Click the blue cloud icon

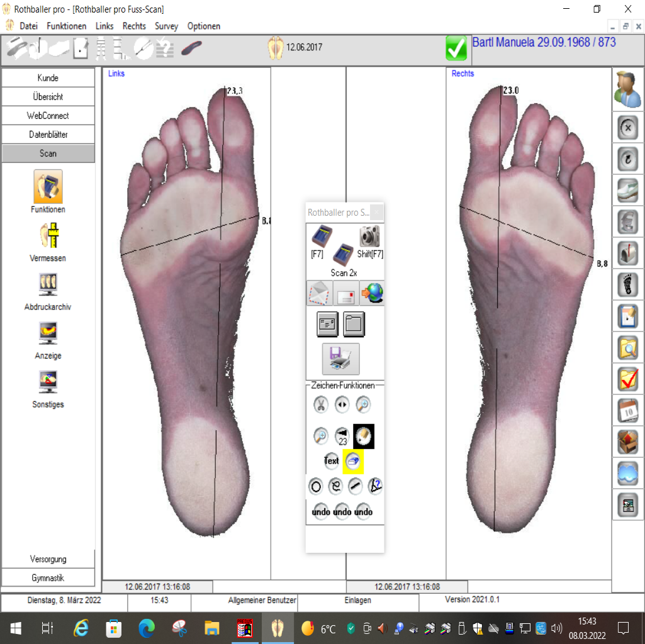(x=628, y=474)
